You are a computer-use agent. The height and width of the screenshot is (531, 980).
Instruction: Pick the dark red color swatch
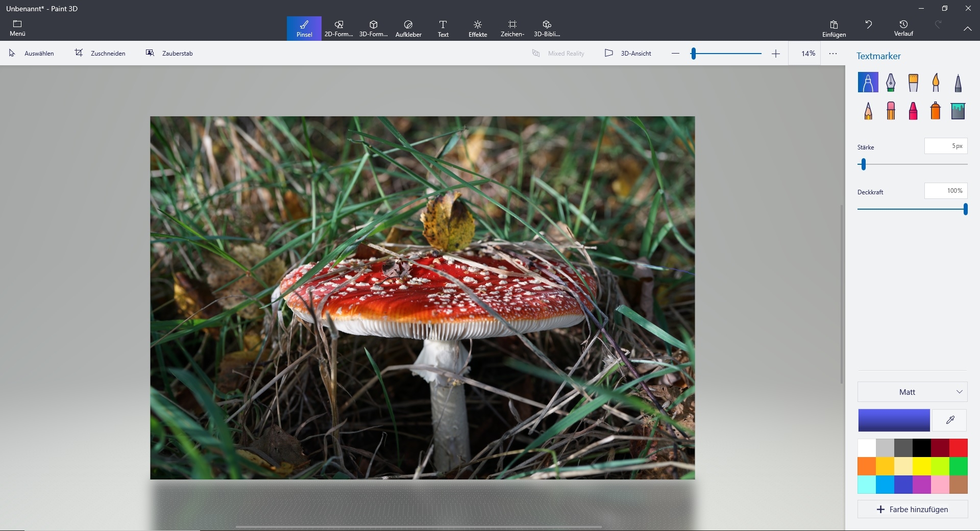click(x=940, y=448)
